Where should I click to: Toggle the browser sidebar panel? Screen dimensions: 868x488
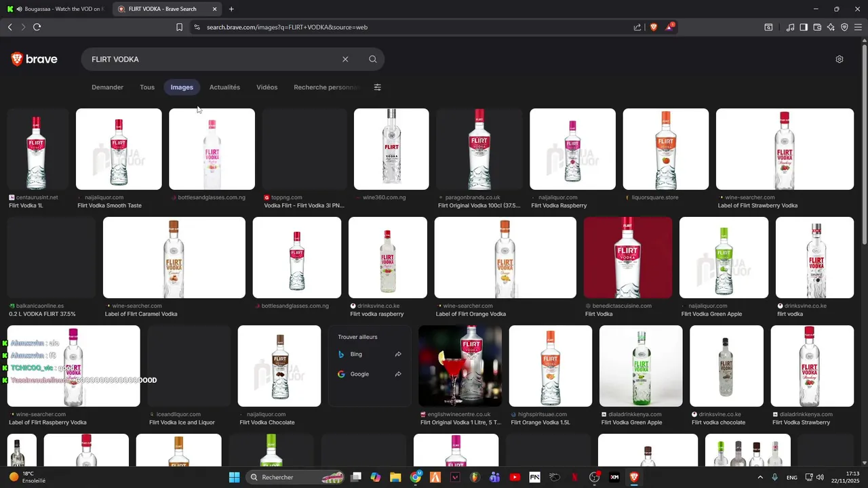pyautogui.click(x=804, y=27)
